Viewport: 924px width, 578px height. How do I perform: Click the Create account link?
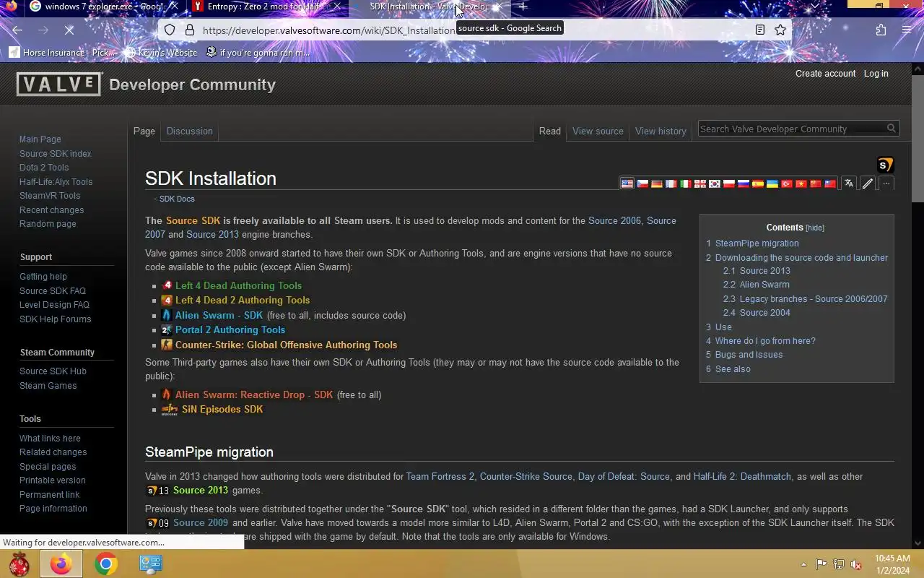click(x=825, y=74)
